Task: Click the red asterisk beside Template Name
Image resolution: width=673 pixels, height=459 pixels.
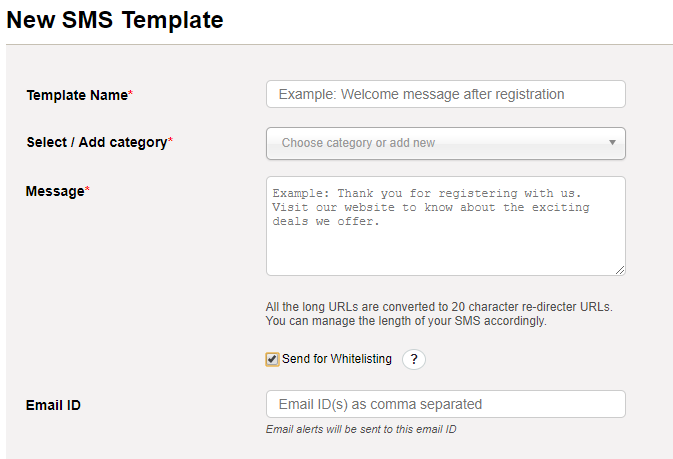Action: point(130,93)
